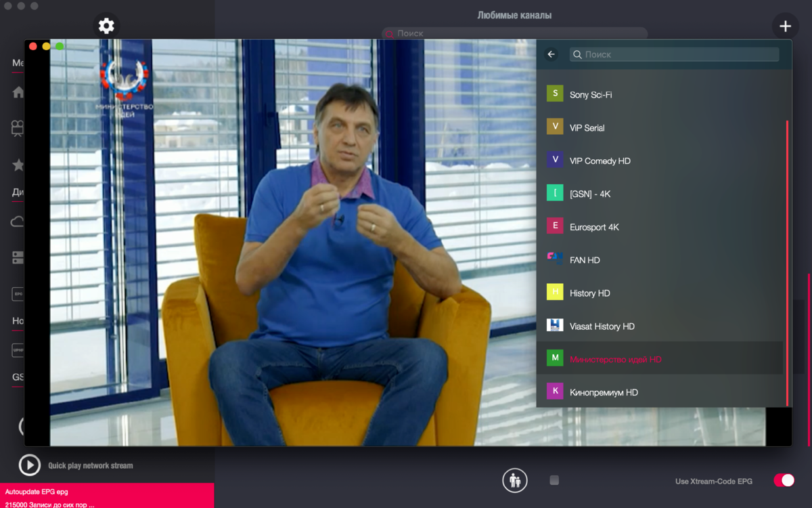Click the Autoupdate EPG epg status message
This screenshot has width=812, height=508.
(x=37, y=492)
